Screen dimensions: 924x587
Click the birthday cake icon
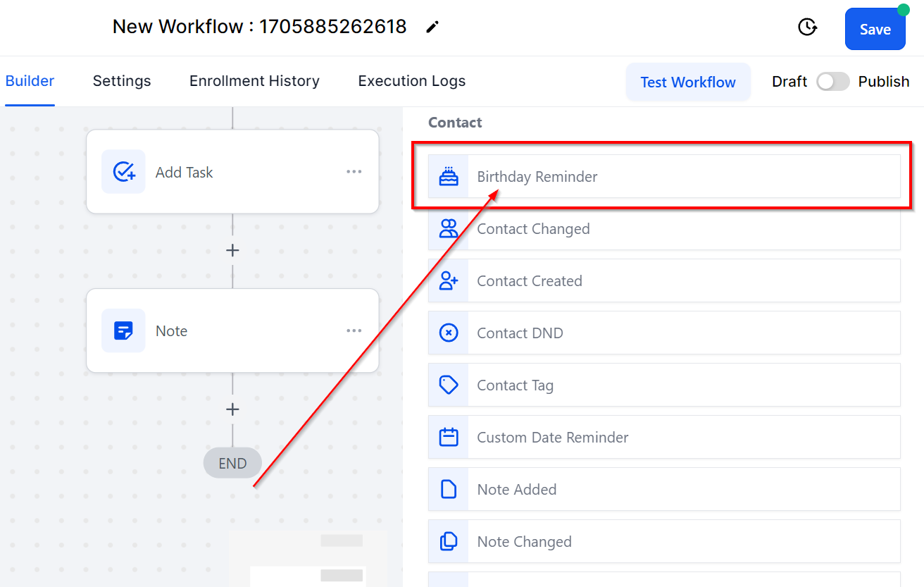(449, 176)
